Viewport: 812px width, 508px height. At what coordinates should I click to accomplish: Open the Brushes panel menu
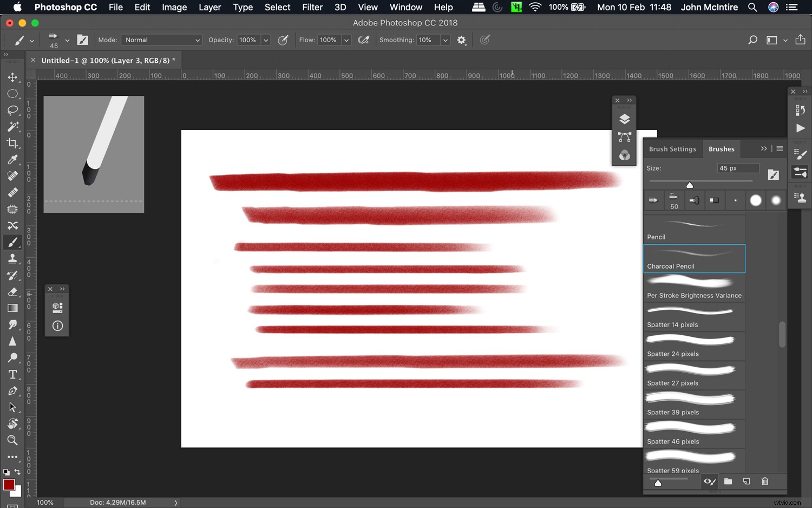pyautogui.click(x=780, y=148)
